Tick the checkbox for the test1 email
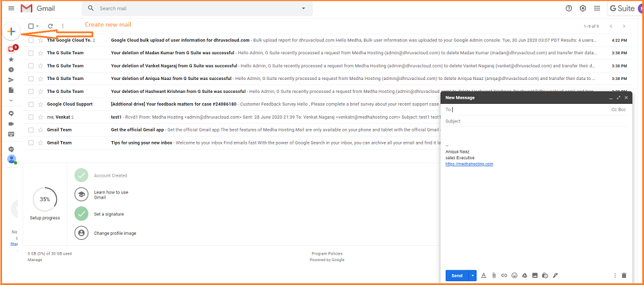The image size is (644, 285). (x=31, y=117)
